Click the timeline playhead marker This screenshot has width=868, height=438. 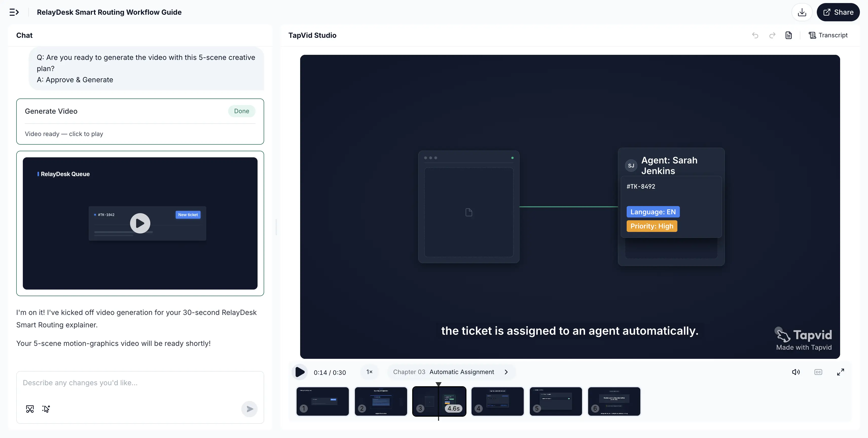point(438,384)
